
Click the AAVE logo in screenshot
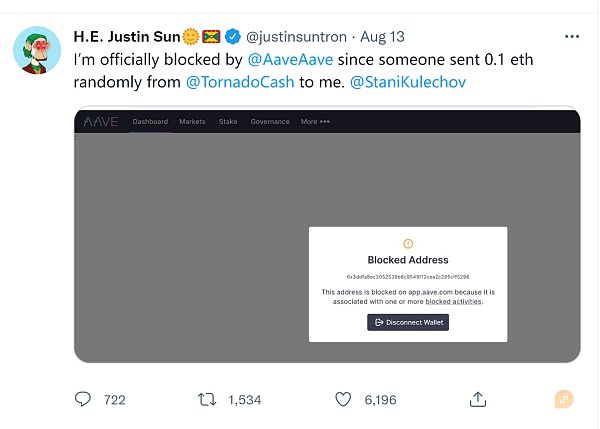[100, 122]
